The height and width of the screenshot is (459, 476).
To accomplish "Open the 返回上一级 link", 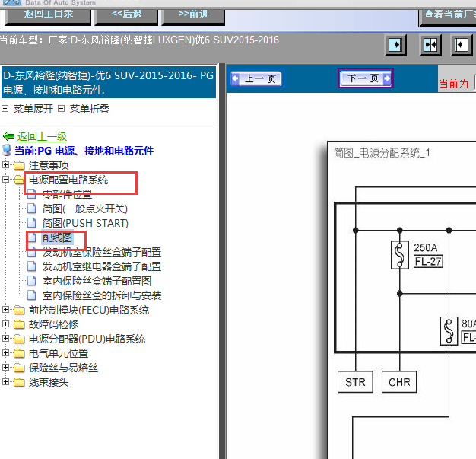I will pos(42,136).
